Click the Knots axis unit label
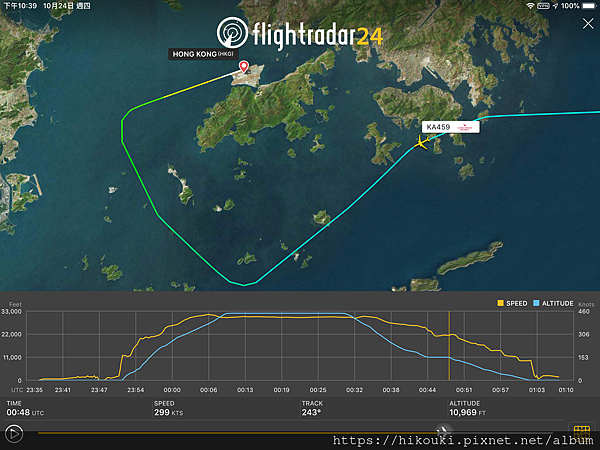This screenshot has height=450, width=600. (586, 304)
